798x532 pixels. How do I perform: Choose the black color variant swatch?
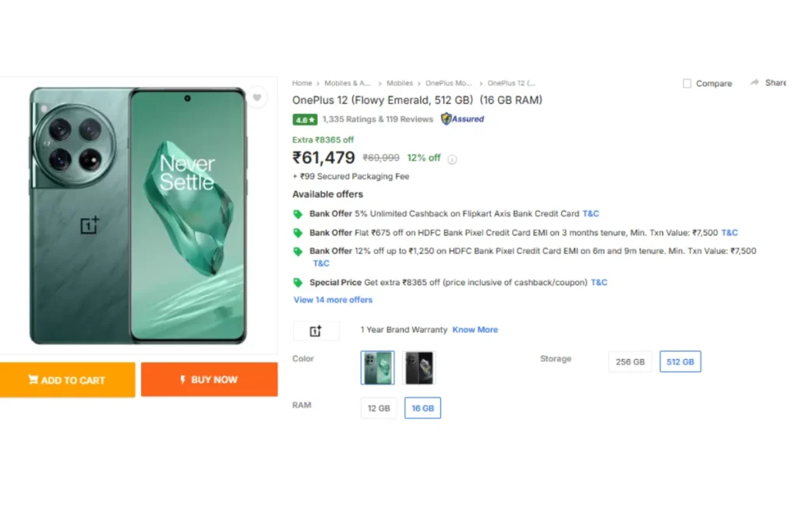click(419, 368)
